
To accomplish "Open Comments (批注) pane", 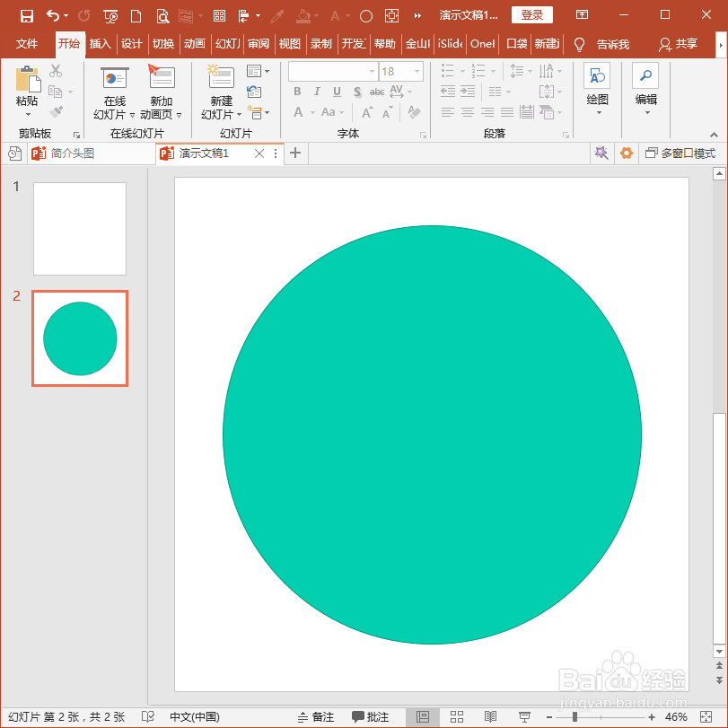I will coord(370,717).
